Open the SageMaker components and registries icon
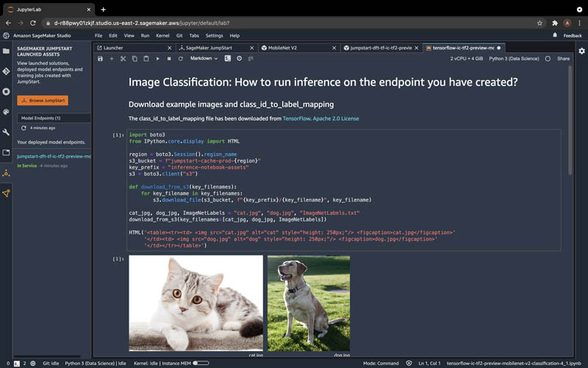 6,194
